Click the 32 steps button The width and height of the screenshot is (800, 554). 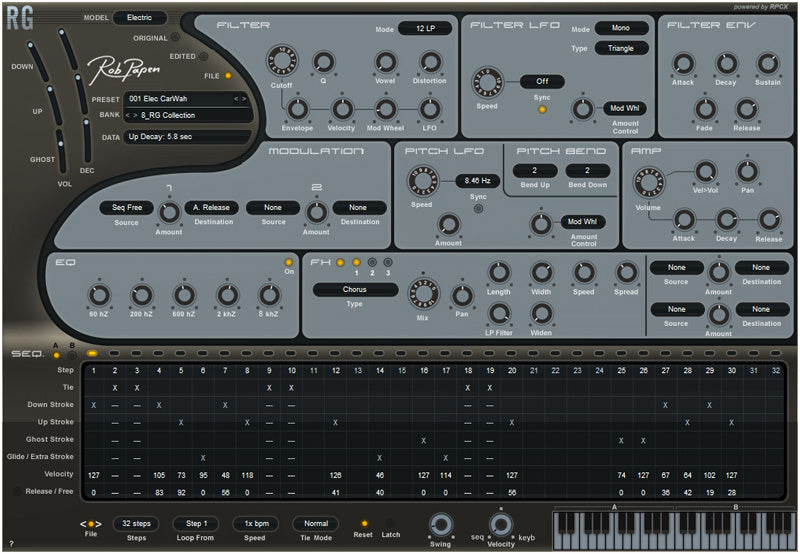click(135, 523)
